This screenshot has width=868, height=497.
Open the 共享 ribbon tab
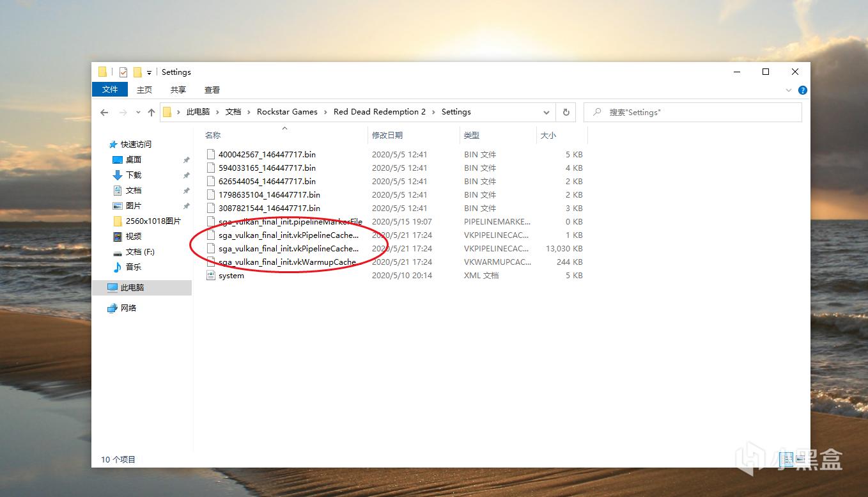point(178,90)
